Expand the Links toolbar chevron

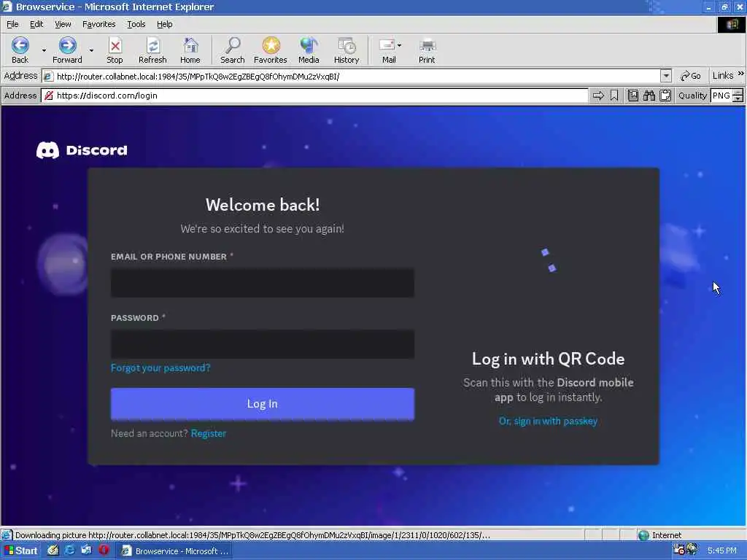[741, 74]
